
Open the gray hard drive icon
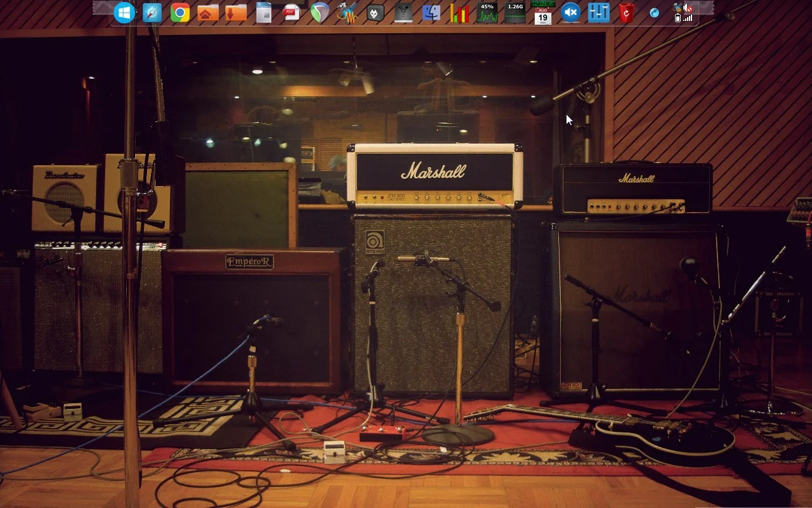point(403,13)
